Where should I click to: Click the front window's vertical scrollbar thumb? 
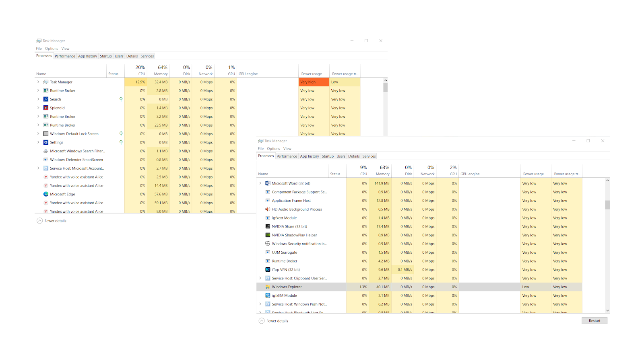607,205
